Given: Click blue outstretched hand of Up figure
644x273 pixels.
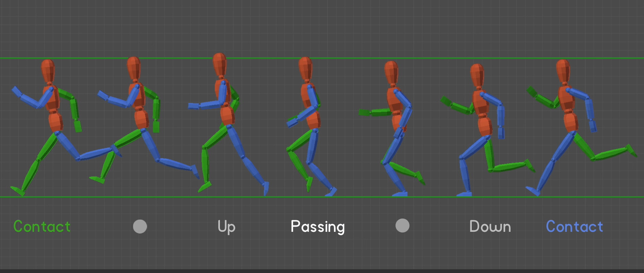Looking at the screenshot, I should click(193, 106).
